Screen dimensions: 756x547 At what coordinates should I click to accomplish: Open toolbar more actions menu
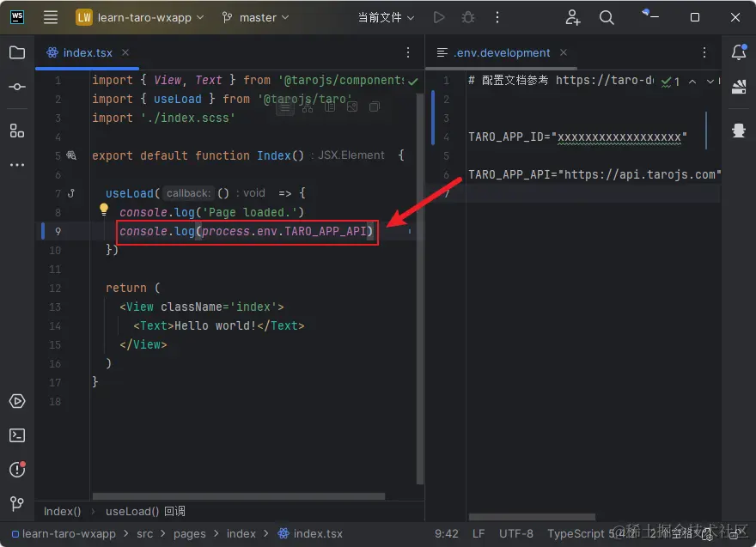pyautogui.click(x=497, y=17)
